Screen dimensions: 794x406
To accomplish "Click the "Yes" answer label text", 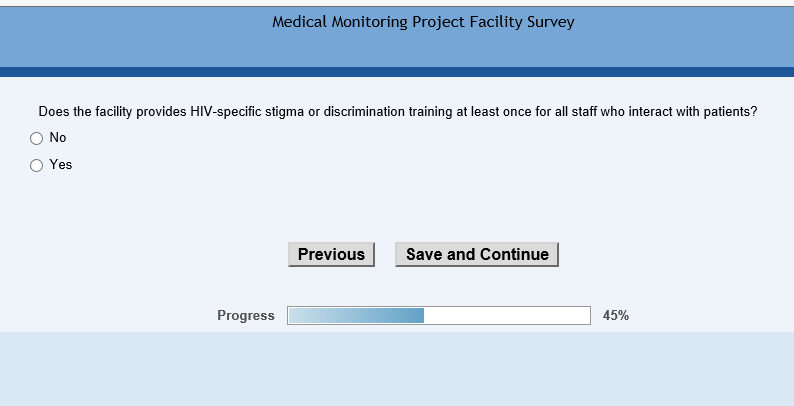I will pos(61,165).
